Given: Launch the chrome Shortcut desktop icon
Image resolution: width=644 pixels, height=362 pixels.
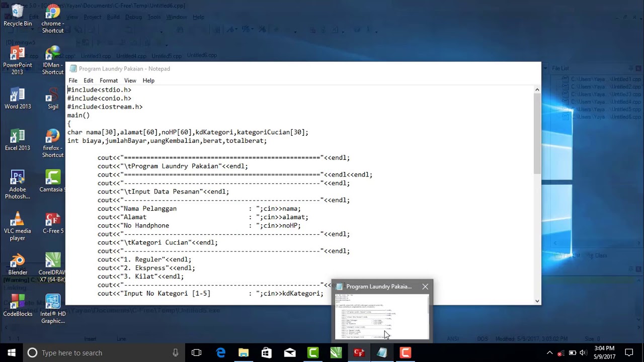Looking at the screenshot, I should 52,19.
